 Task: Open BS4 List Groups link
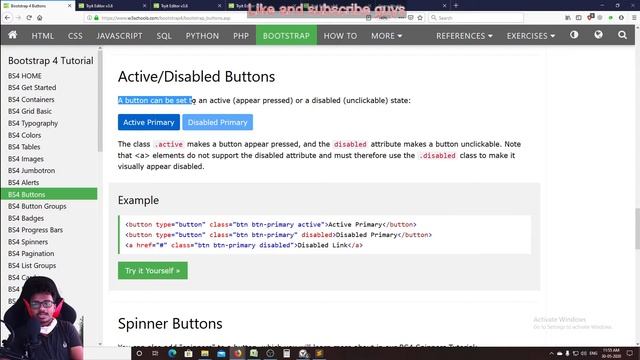tap(32, 265)
